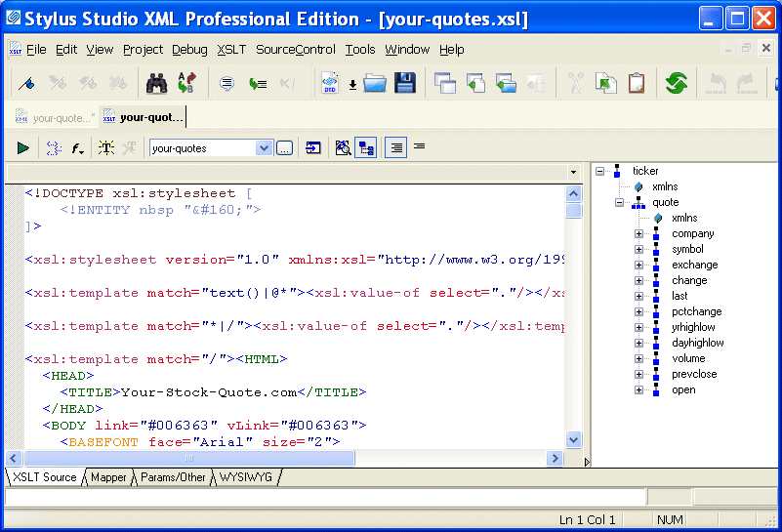This screenshot has height=532, width=782.
Task: Click the green Run XSLT play button
Action: coord(22,148)
